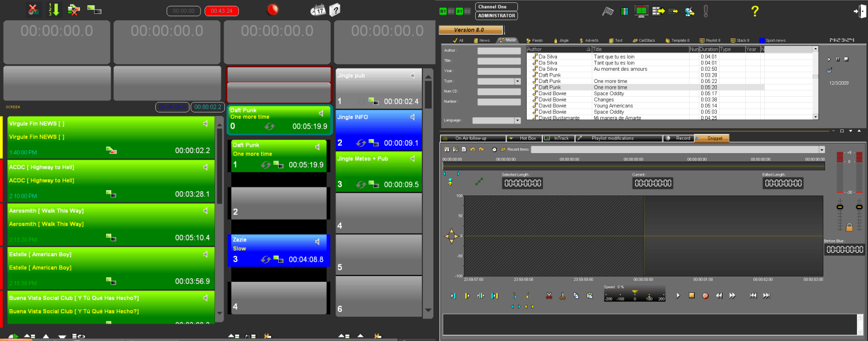Expand the Recent Items dropdown

point(821,150)
